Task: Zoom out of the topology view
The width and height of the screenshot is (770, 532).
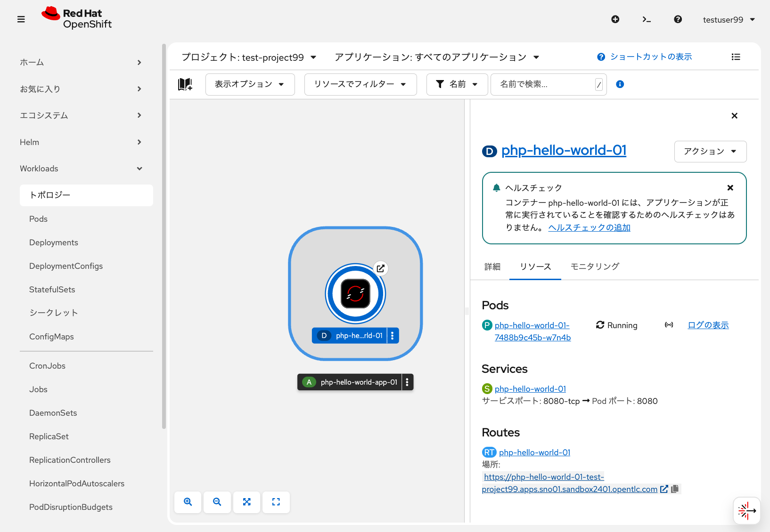Action: point(217,502)
